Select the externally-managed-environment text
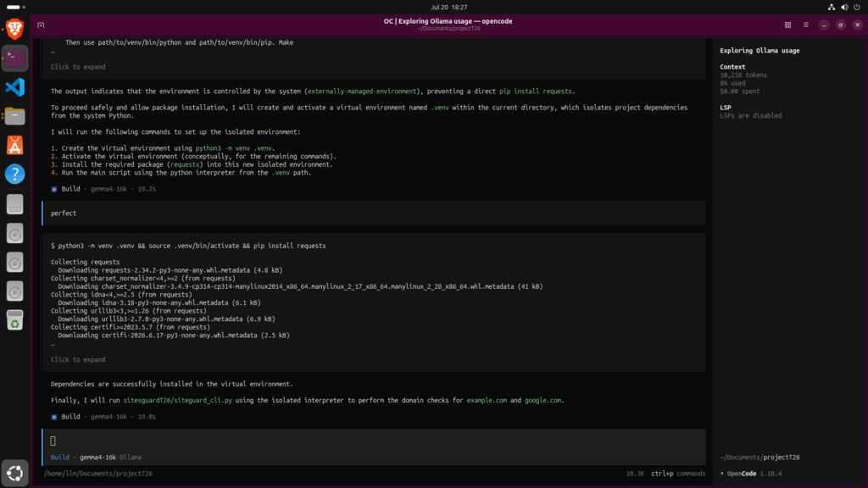The width and height of the screenshot is (868, 488). click(x=361, y=91)
